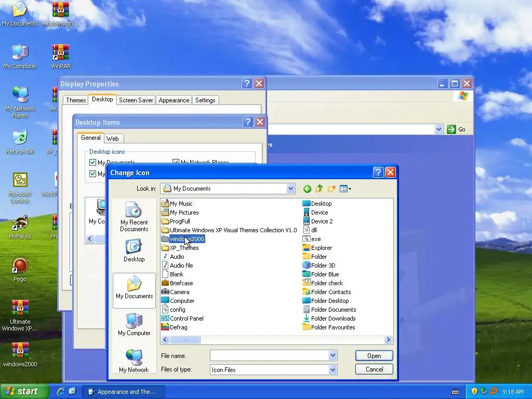532x399 pixels.
Task: Click the Go button in background window
Action: tap(456, 129)
